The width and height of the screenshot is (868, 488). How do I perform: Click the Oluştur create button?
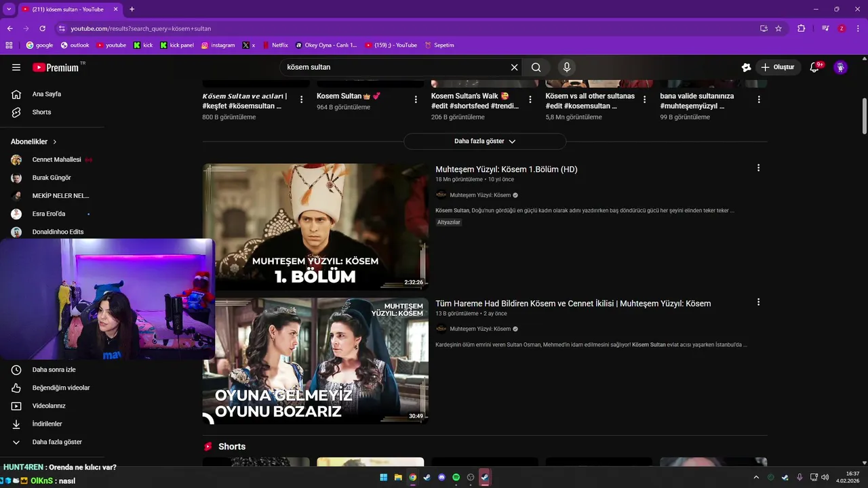(x=778, y=67)
